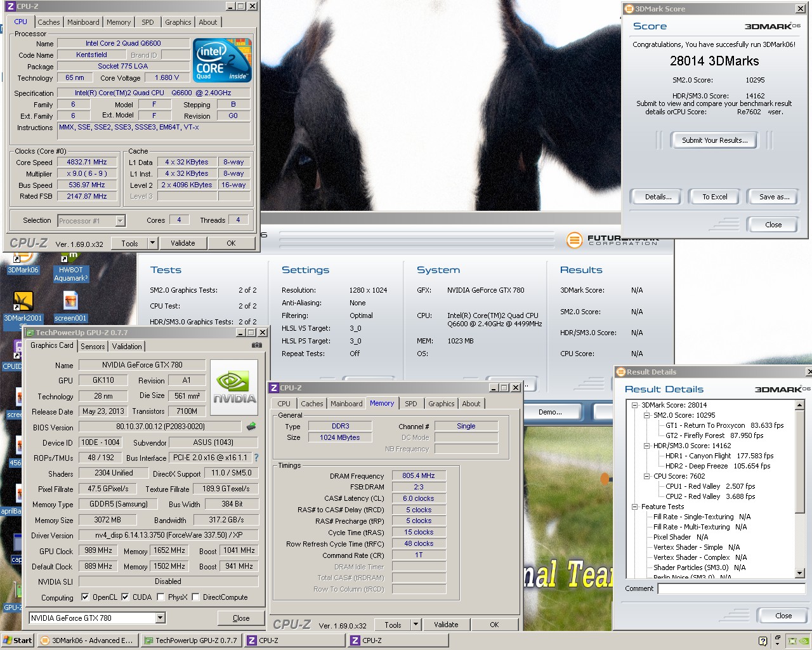
Task: Click the Core Speed 4832.71 MHz value
Action: 87,162
